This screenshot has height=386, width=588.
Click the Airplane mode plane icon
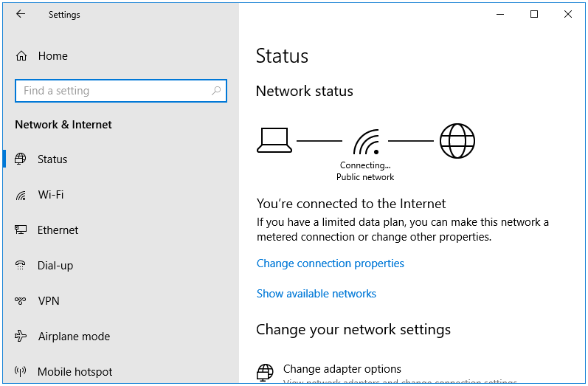[21, 336]
